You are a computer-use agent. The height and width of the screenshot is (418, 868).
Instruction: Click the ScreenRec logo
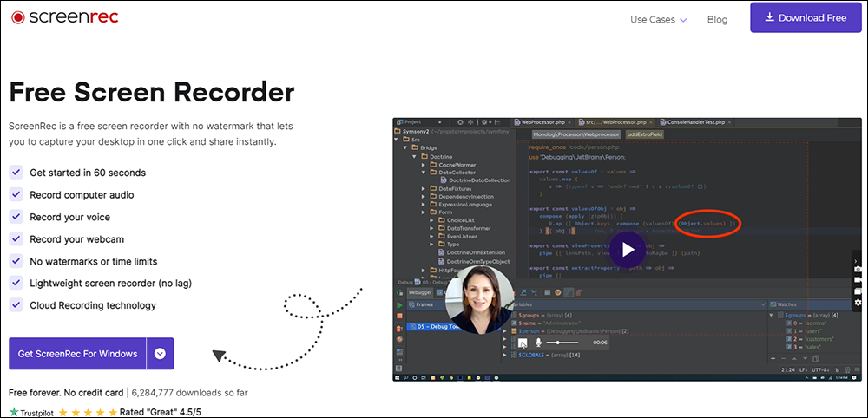click(x=65, y=17)
